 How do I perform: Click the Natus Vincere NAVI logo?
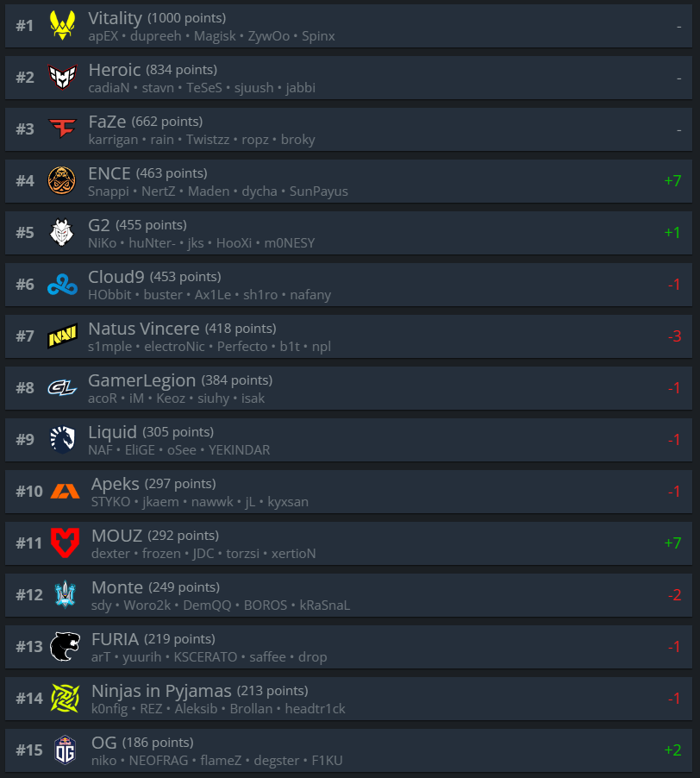click(62, 336)
